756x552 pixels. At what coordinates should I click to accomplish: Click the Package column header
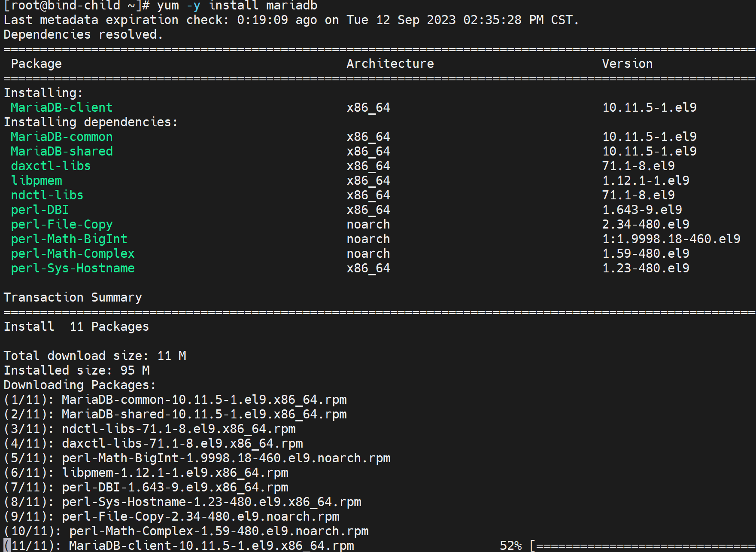click(36, 64)
